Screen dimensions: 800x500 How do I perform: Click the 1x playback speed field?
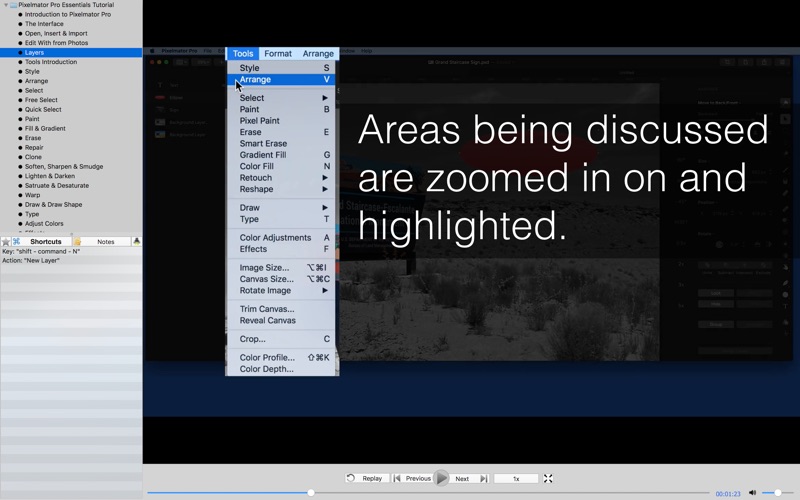click(x=516, y=479)
